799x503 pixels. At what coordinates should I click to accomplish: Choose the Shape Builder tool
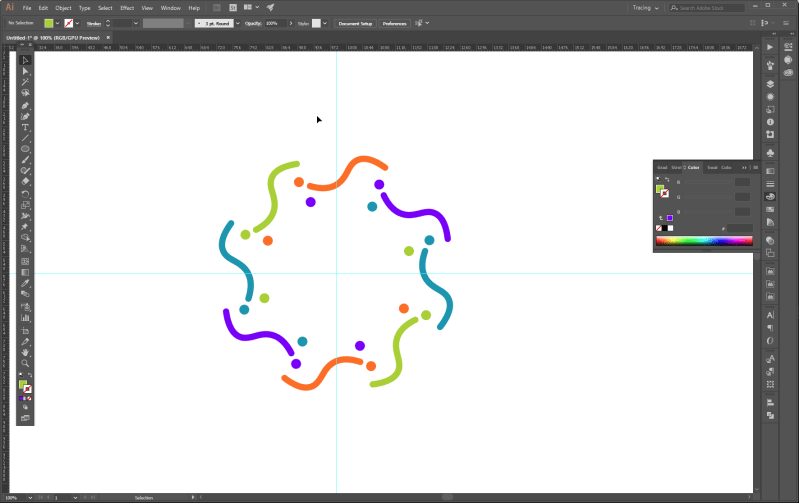(x=25, y=237)
